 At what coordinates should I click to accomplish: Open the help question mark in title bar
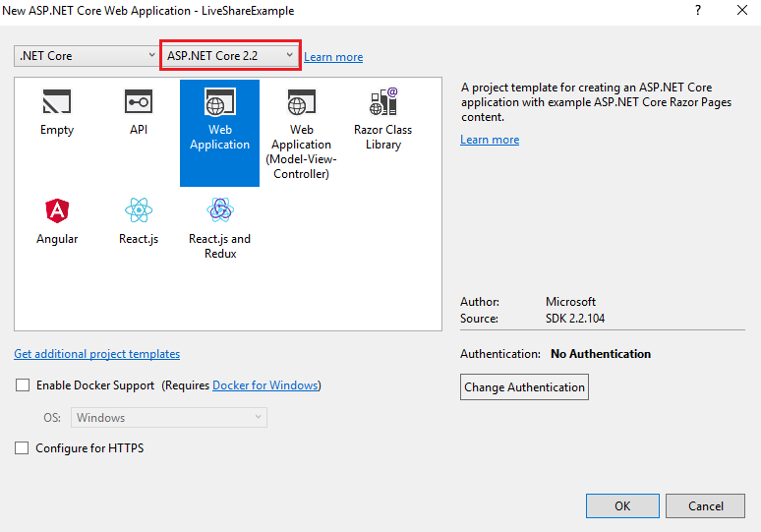click(x=698, y=10)
